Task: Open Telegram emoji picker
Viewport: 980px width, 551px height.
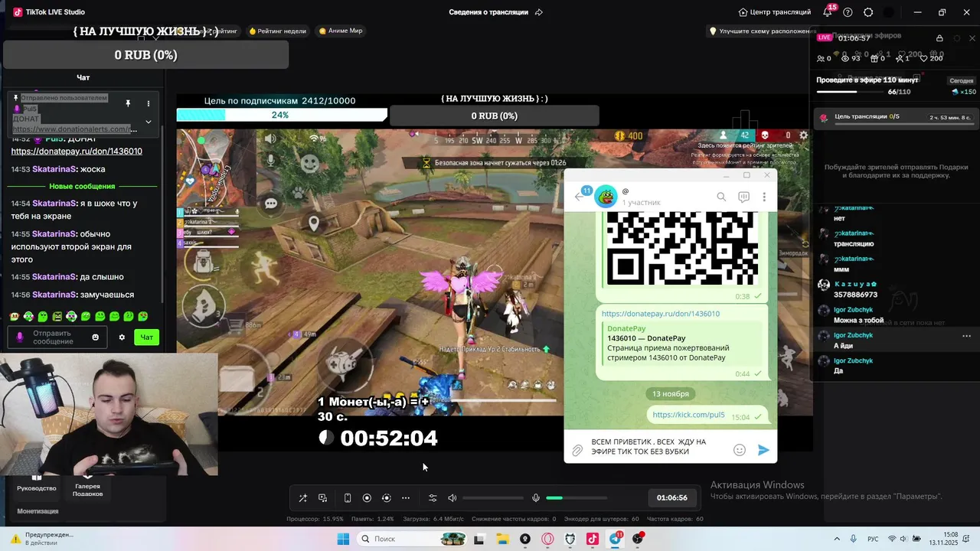Action: click(x=740, y=450)
